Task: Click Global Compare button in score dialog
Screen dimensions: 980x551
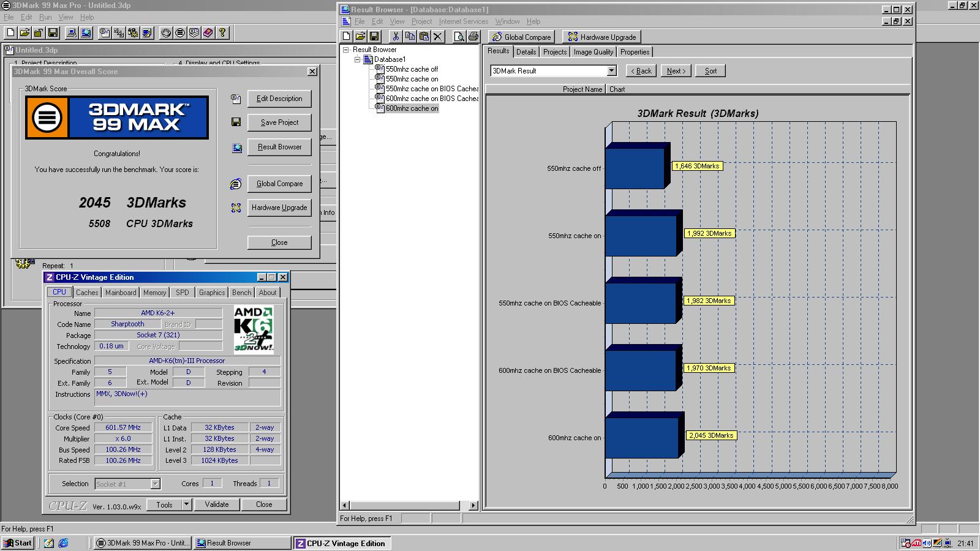Action: (279, 184)
